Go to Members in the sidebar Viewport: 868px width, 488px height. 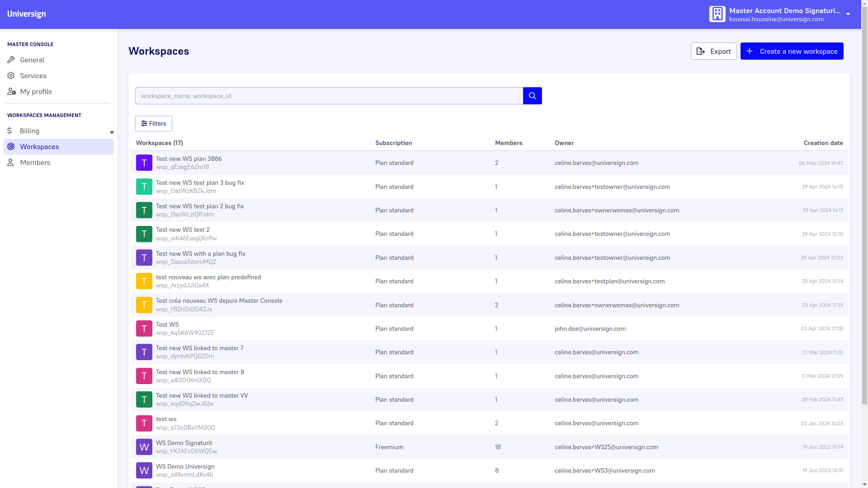[x=35, y=162]
